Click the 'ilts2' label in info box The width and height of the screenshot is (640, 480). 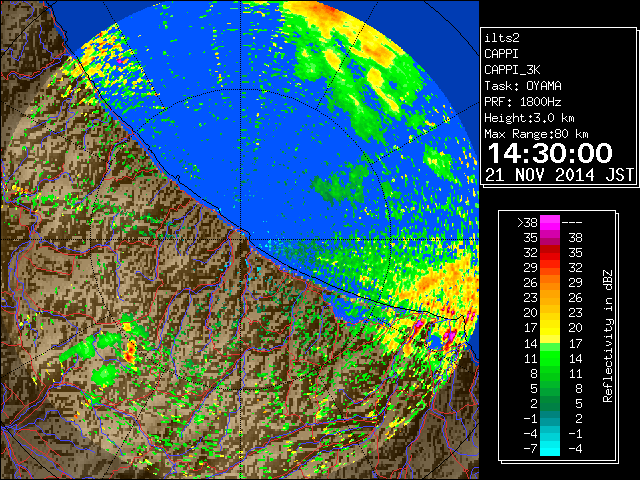[502, 38]
